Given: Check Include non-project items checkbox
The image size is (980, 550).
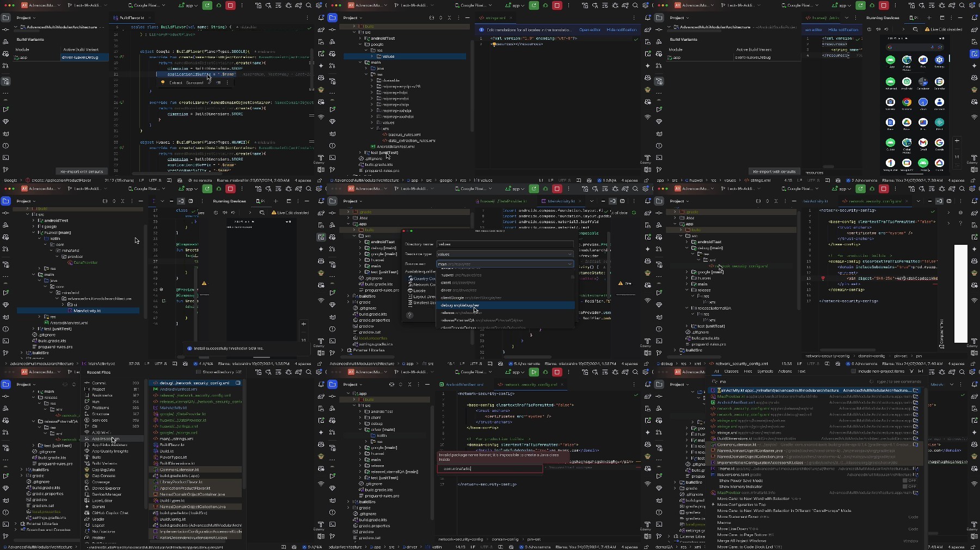Looking at the screenshot, I should point(853,371).
